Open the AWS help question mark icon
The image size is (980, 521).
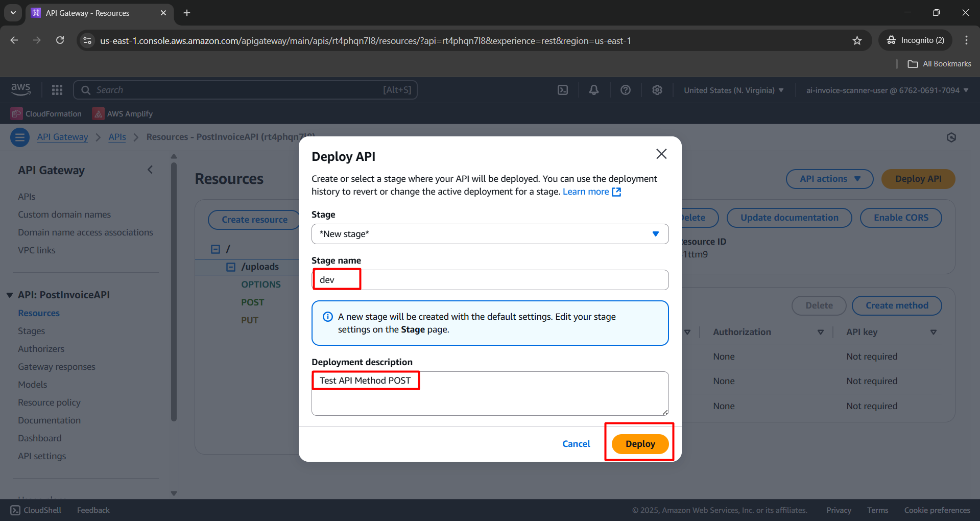pos(625,90)
